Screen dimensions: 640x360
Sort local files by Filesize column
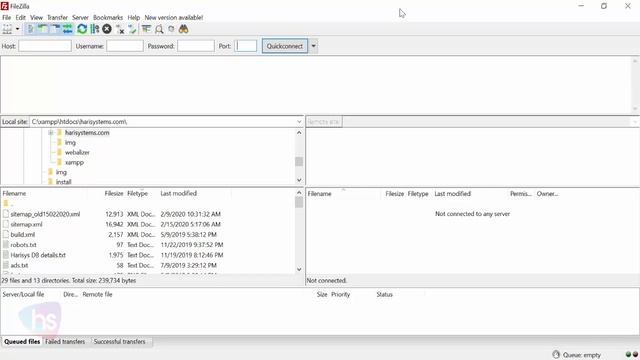[113, 193]
